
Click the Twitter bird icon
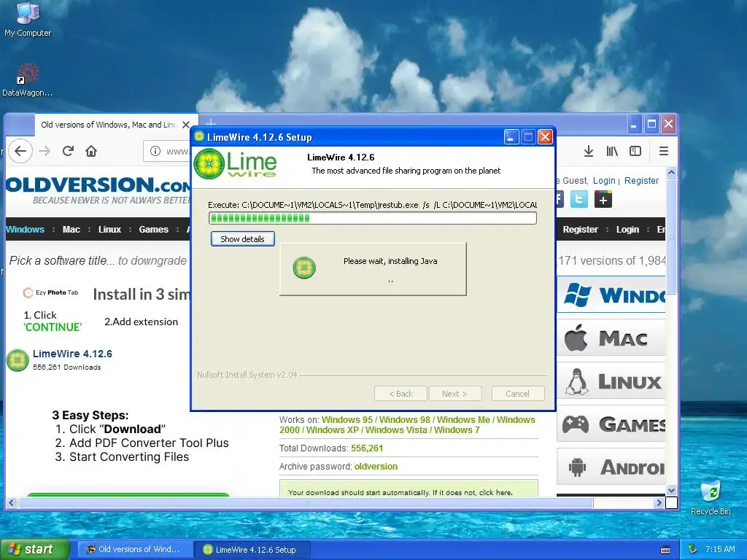(x=578, y=199)
